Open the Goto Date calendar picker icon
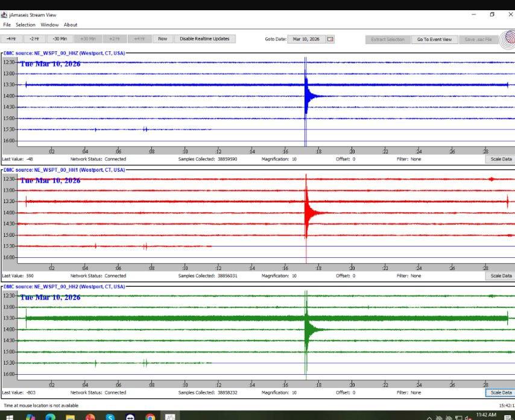This screenshot has height=420, width=515. coord(330,39)
